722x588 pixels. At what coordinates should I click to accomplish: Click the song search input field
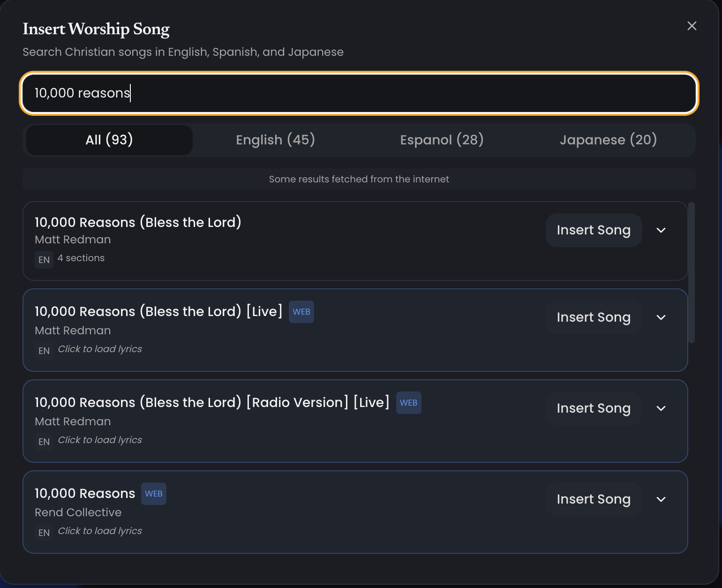point(359,93)
